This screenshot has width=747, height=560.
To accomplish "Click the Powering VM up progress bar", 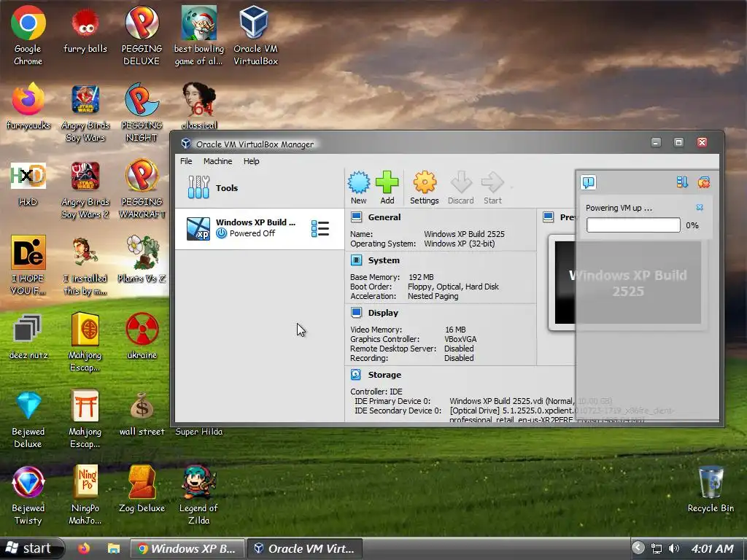I will [x=633, y=225].
